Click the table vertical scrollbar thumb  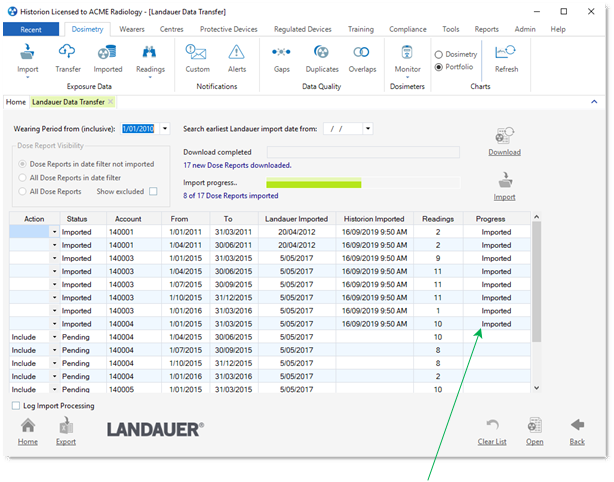tap(536, 282)
